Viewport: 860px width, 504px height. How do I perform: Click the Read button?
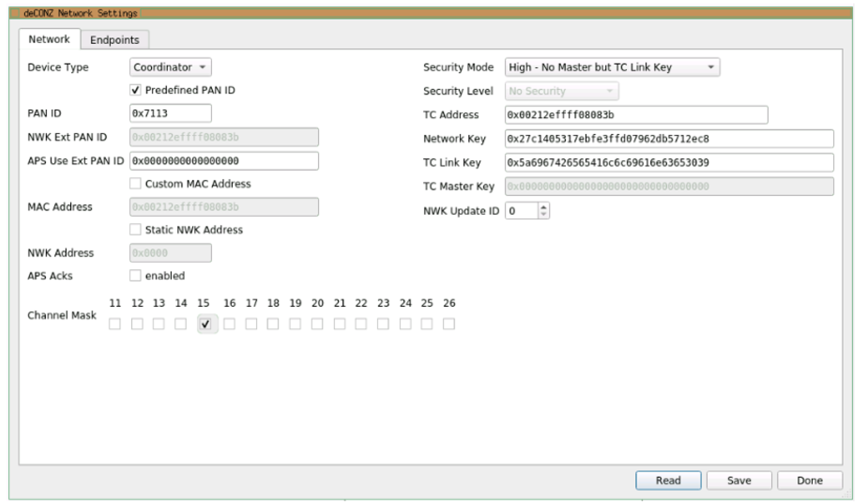pyautogui.click(x=668, y=480)
